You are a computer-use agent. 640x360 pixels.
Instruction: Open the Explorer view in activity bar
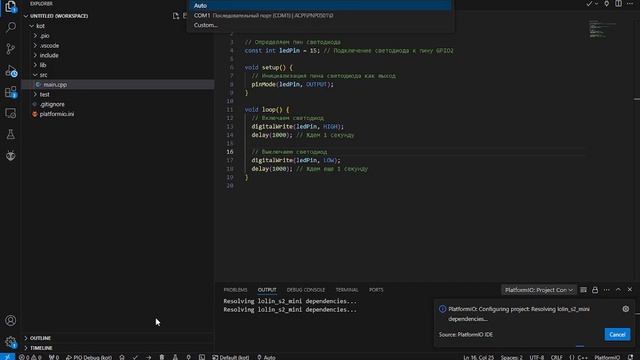coord(10,7)
